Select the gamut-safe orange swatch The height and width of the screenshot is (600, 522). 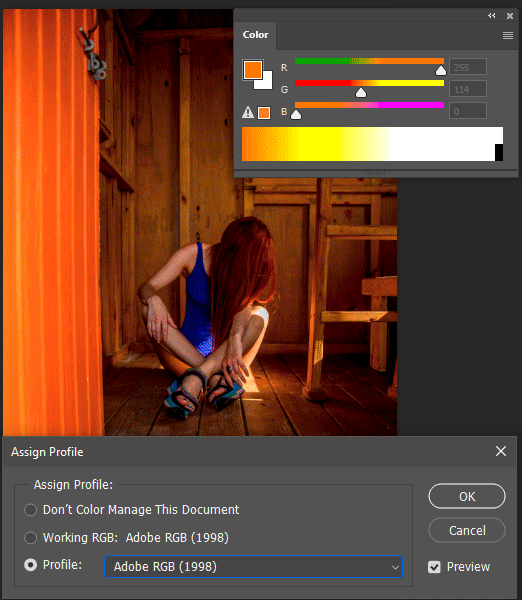pyautogui.click(x=264, y=113)
